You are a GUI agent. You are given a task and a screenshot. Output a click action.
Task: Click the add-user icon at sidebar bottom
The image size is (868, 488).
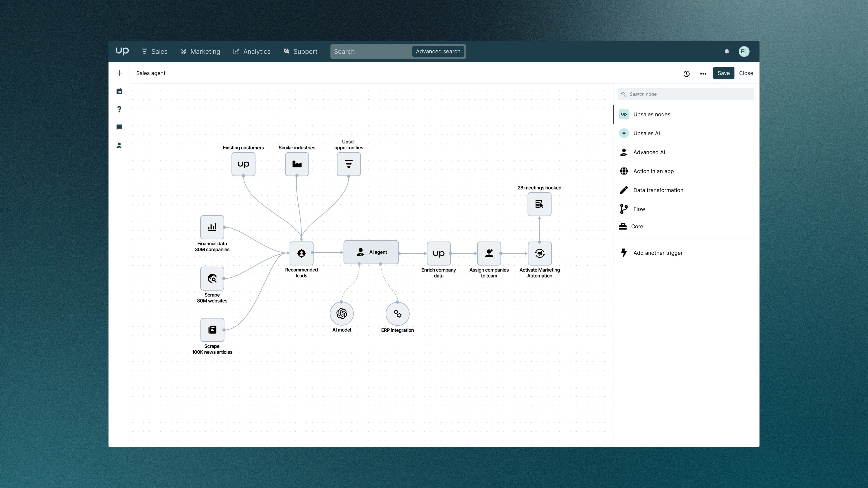(119, 145)
